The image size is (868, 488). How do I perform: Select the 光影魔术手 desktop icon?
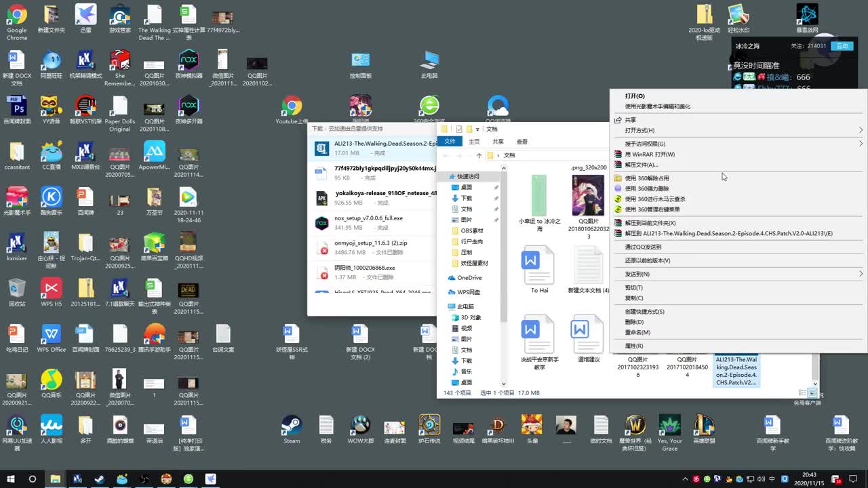(x=17, y=201)
